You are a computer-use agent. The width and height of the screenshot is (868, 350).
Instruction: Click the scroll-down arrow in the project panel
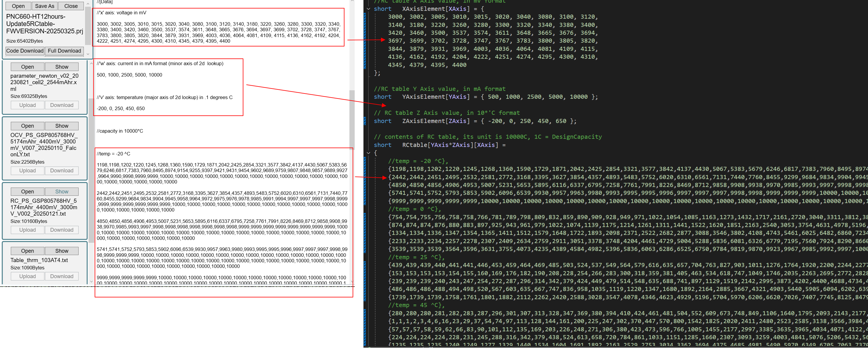tap(88, 54)
